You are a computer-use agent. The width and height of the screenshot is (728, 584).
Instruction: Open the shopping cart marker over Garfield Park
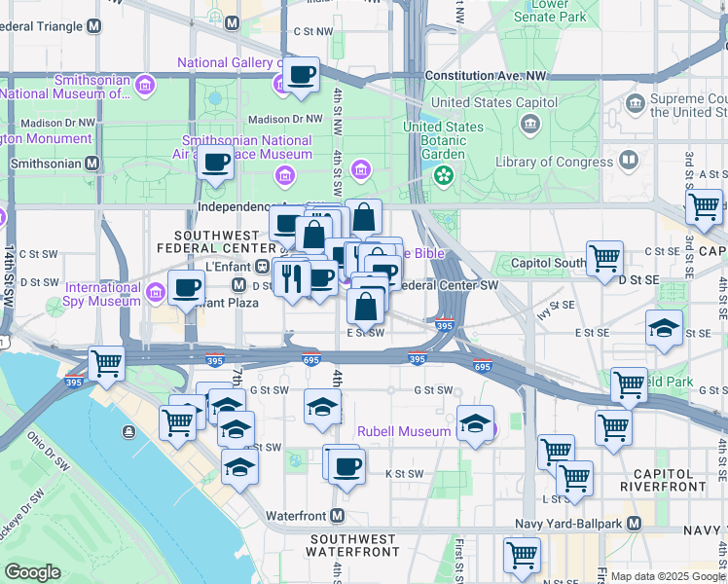coord(629,386)
